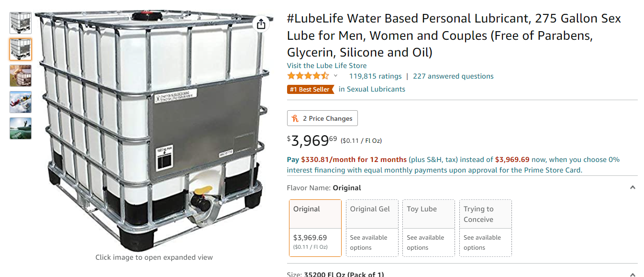Click the #1 Best Seller badge
The width and height of the screenshot is (644, 277).
coord(311,89)
